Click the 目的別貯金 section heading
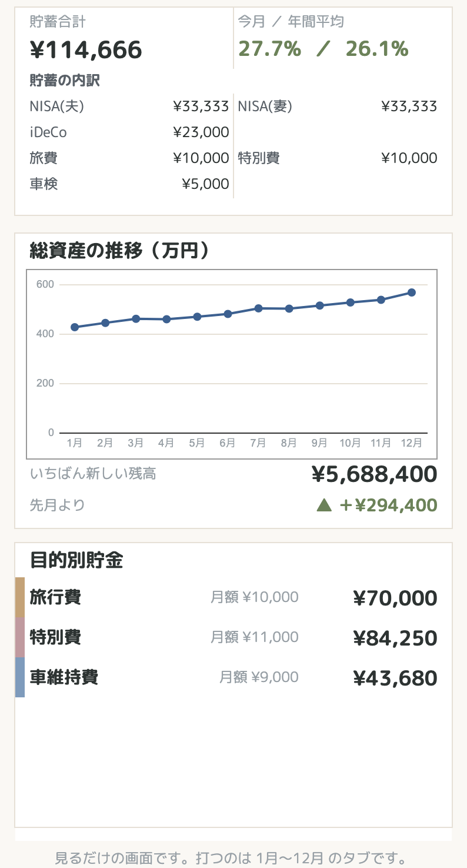Image resolution: width=467 pixels, height=868 pixels. tap(76, 560)
